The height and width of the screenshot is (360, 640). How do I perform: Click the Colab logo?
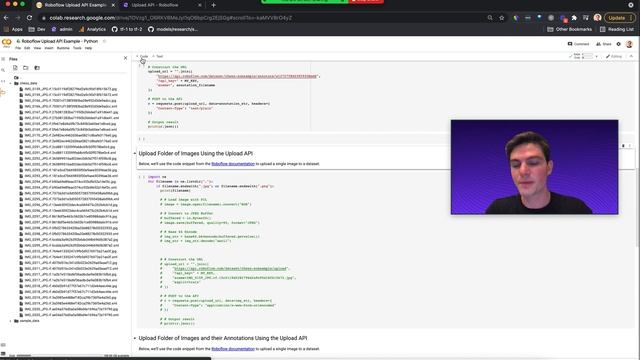pyautogui.click(x=7, y=43)
